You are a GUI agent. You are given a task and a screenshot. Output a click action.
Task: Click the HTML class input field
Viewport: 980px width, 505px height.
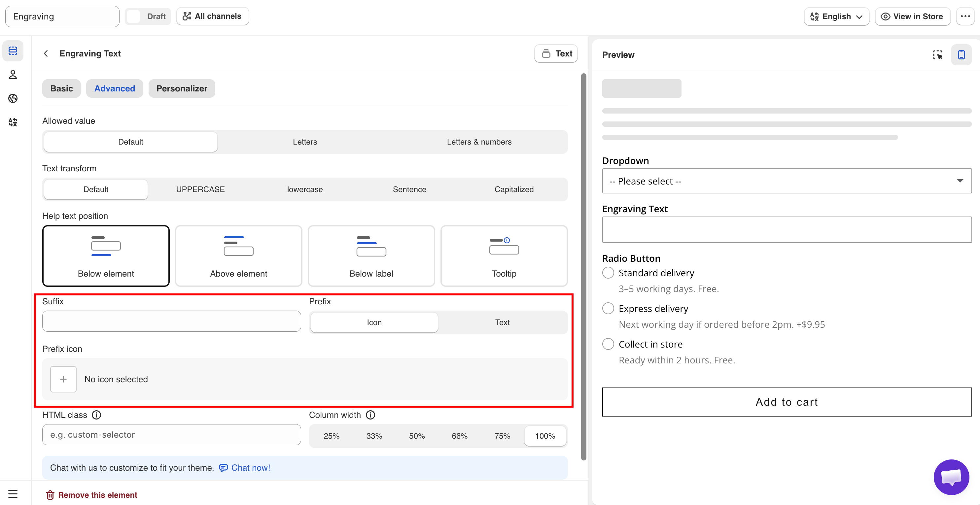[172, 435]
